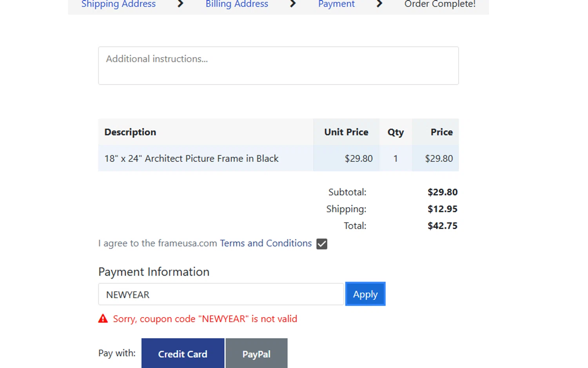Screen dimensions: 588x368
Task: Click the Shipping cost $12.95
Action: [443, 209]
